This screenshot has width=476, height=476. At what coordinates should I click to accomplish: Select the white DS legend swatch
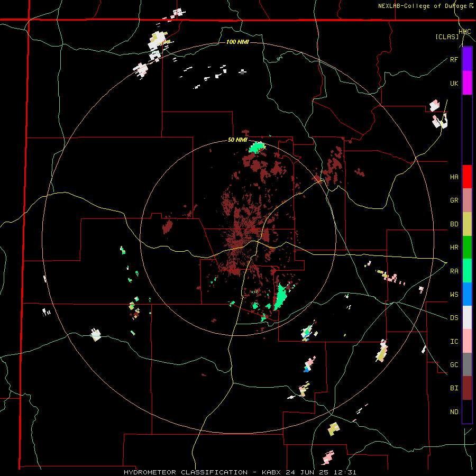coord(467,317)
